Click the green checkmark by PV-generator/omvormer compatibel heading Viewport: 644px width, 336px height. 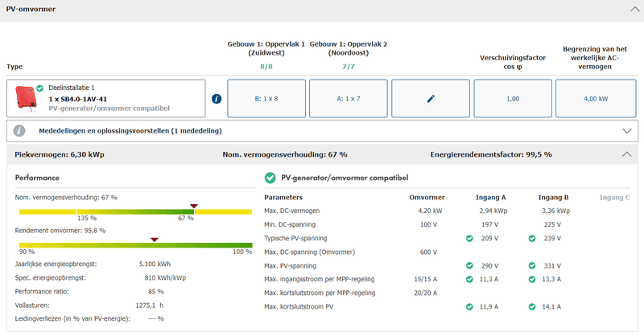click(x=270, y=177)
